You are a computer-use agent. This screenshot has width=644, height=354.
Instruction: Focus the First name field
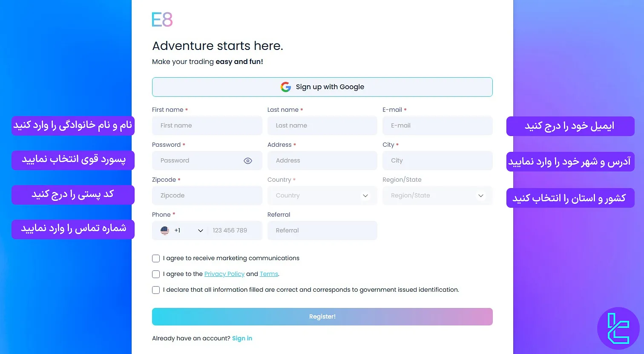point(207,126)
